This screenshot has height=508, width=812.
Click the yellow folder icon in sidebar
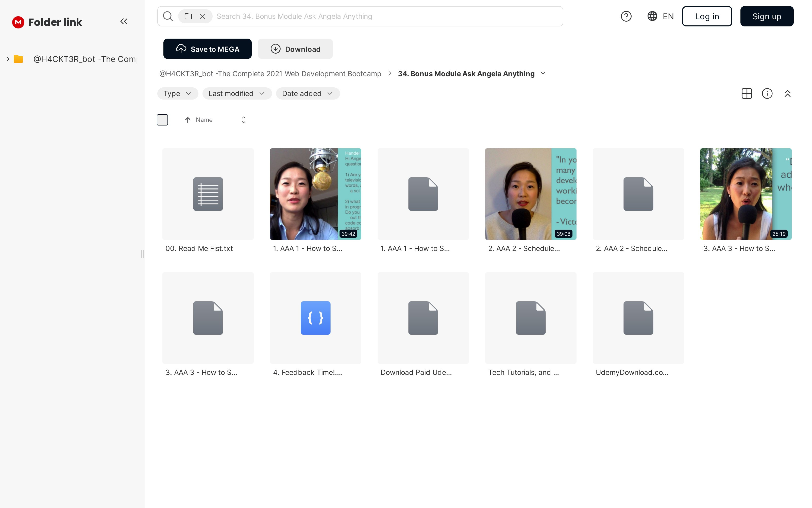point(18,59)
